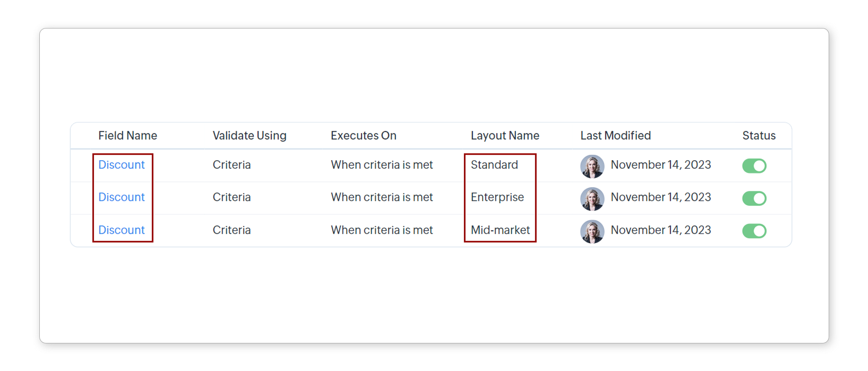This screenshot has width=868, height=371.
Task: Click the Validate Using column header
Action: pos(249,136)
